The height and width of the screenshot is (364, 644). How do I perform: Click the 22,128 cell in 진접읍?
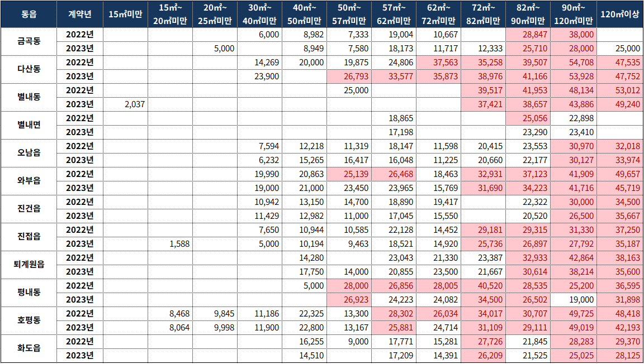(x=394, y=230)
